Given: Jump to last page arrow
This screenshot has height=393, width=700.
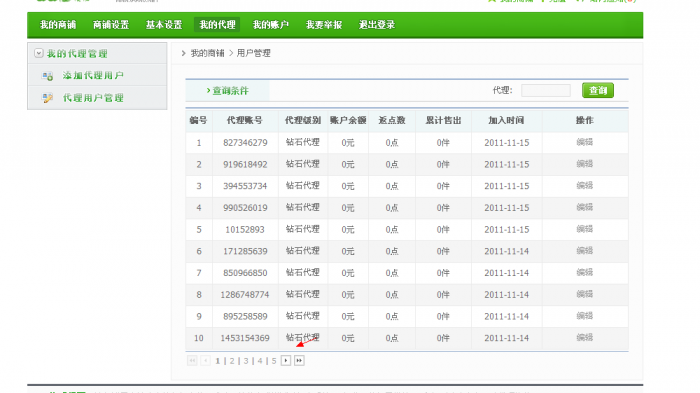Looking at the screenshot, I should [x=299, y=360].
